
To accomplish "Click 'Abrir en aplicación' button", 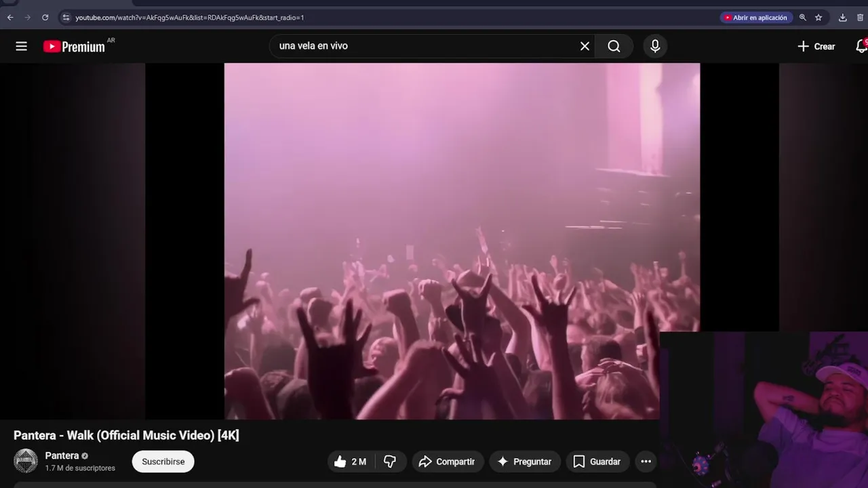I will (x=755, y=18).
